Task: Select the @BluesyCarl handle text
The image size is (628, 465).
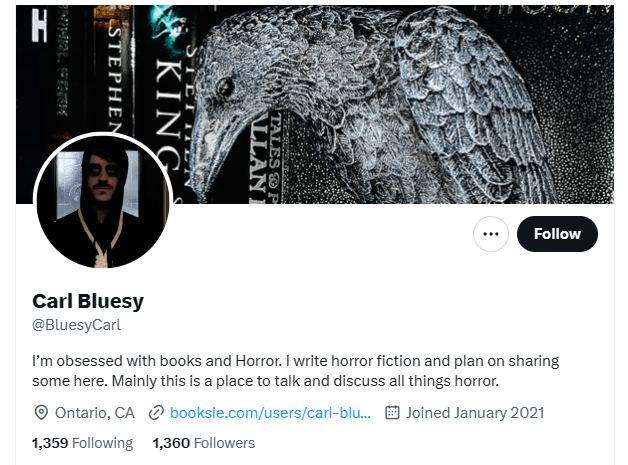Action: point(76,324)
